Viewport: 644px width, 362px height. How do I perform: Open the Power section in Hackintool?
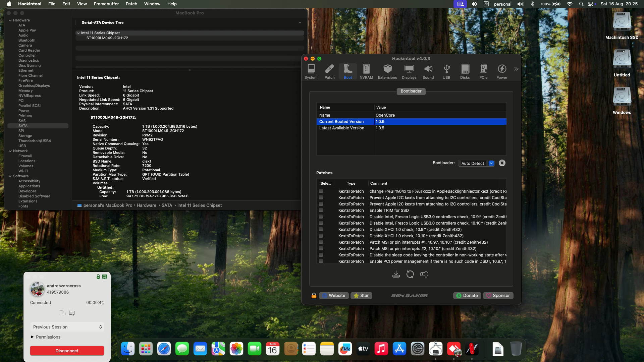click(502, 72)
